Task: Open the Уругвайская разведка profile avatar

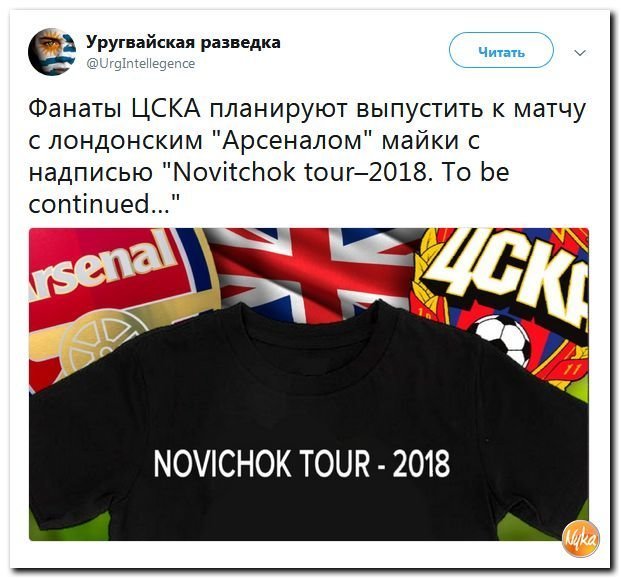Action: (52, 51)
